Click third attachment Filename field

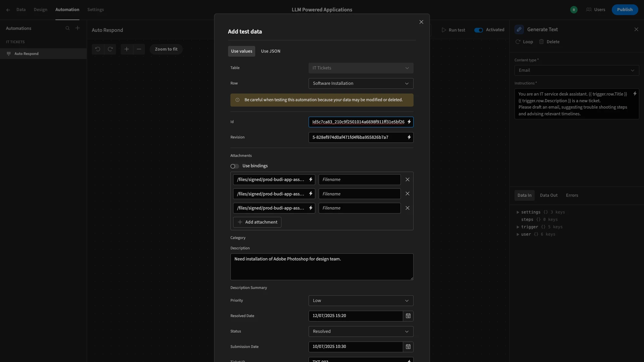pos(360,208)
